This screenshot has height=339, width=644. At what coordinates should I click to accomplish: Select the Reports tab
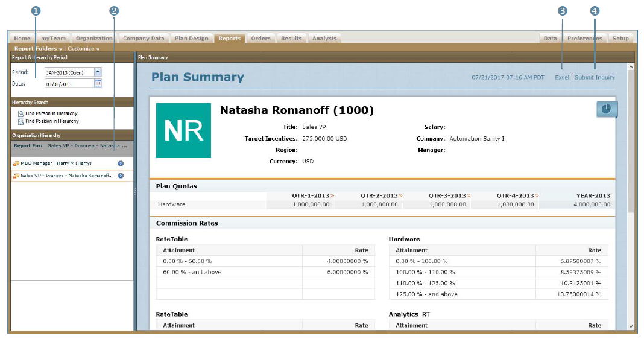(230, 38)
